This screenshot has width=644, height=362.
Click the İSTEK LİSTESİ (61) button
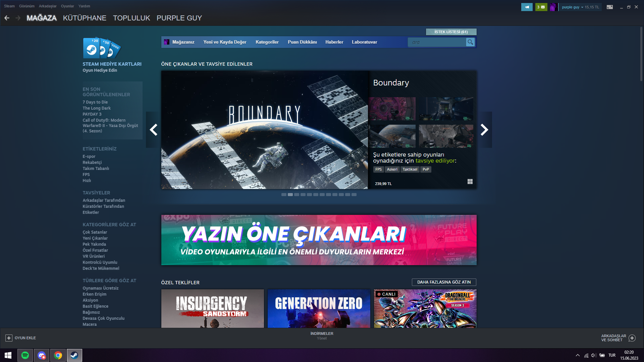pos(451,32)
